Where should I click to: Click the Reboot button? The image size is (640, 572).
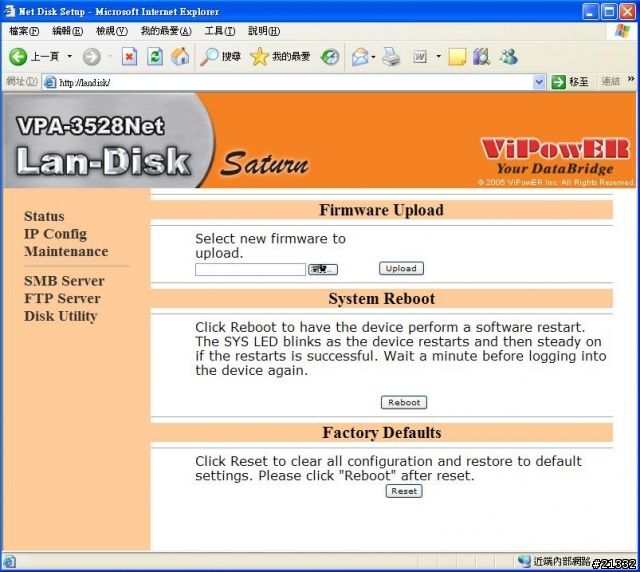coord(404,402)
